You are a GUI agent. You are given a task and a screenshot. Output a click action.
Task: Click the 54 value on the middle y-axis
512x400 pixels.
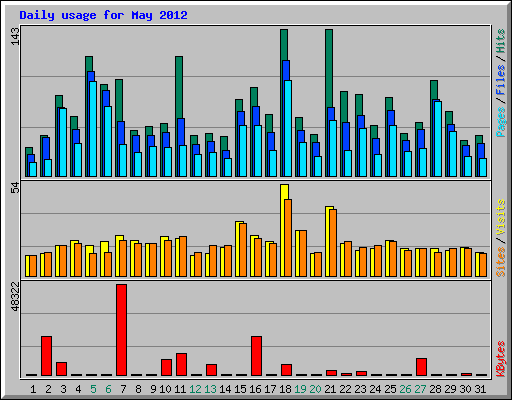click(15, 188)
